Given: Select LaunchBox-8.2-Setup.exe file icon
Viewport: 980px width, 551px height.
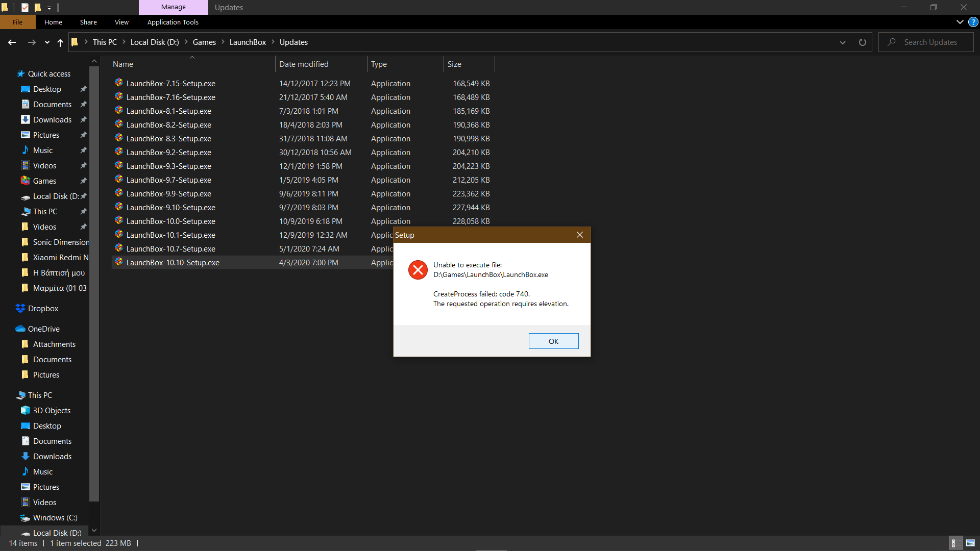Looking at the screenshot, I should coord(119,124).
